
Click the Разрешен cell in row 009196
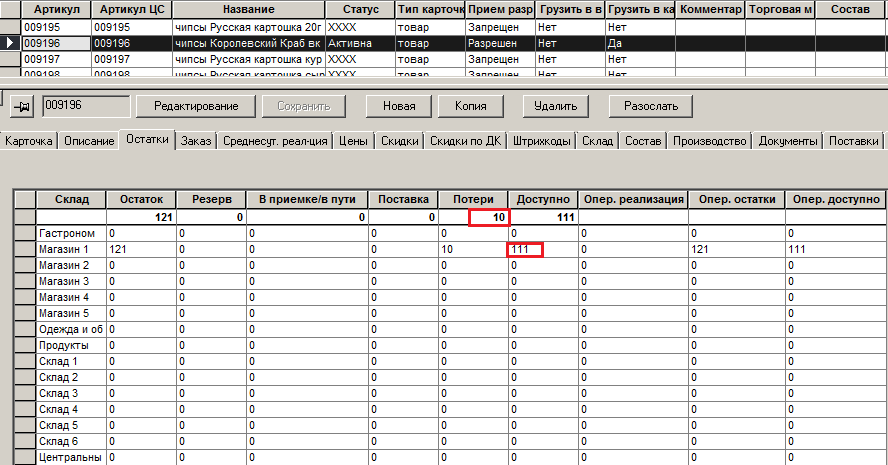pyautogui.click(x=500, y=43)
